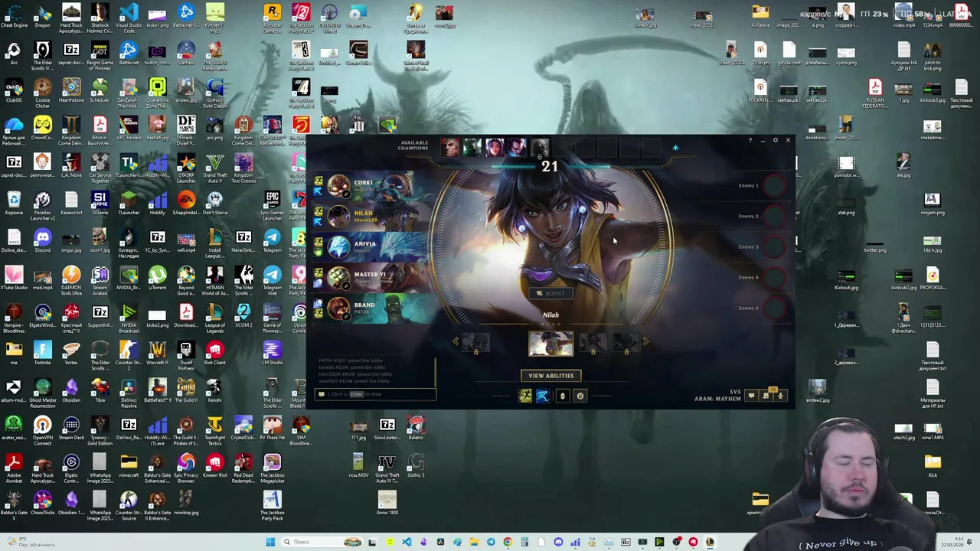Image resolution: width=980 pixels, height=551 pixels.
Task: Select the locked skin thumbnail left of selected
Action: pos(475,343)
